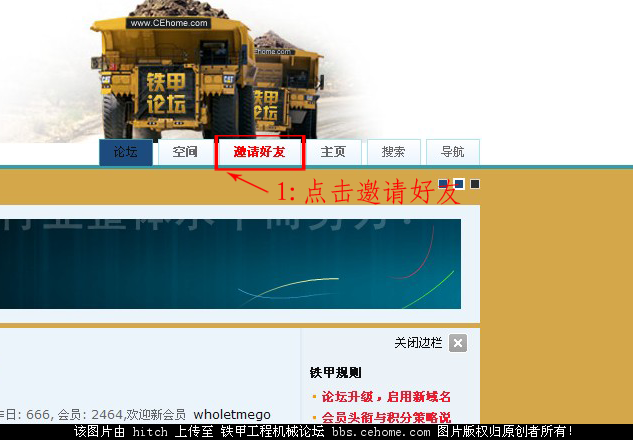Screen dimensions: 633x440
Task: Open the 搜索 tab
Action: [394, 152]
